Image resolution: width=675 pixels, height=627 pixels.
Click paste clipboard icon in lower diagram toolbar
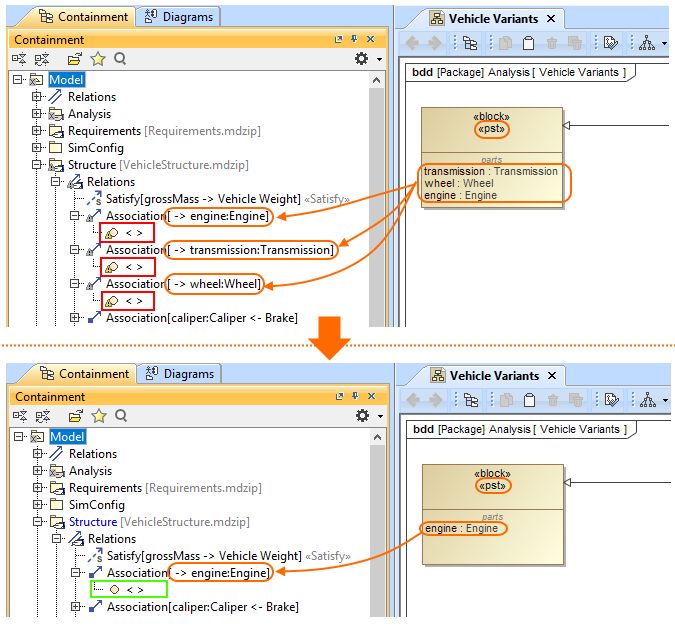529,400
